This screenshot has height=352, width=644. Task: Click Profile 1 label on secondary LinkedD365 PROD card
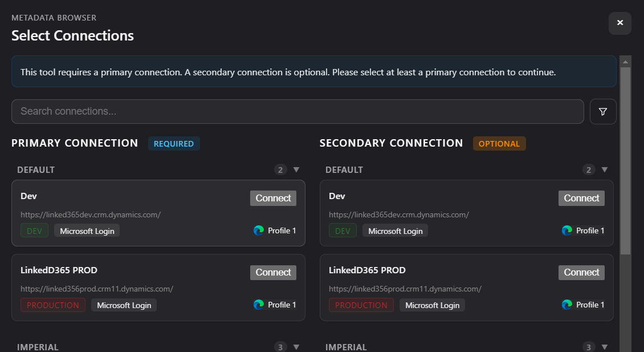pos(590,305)
